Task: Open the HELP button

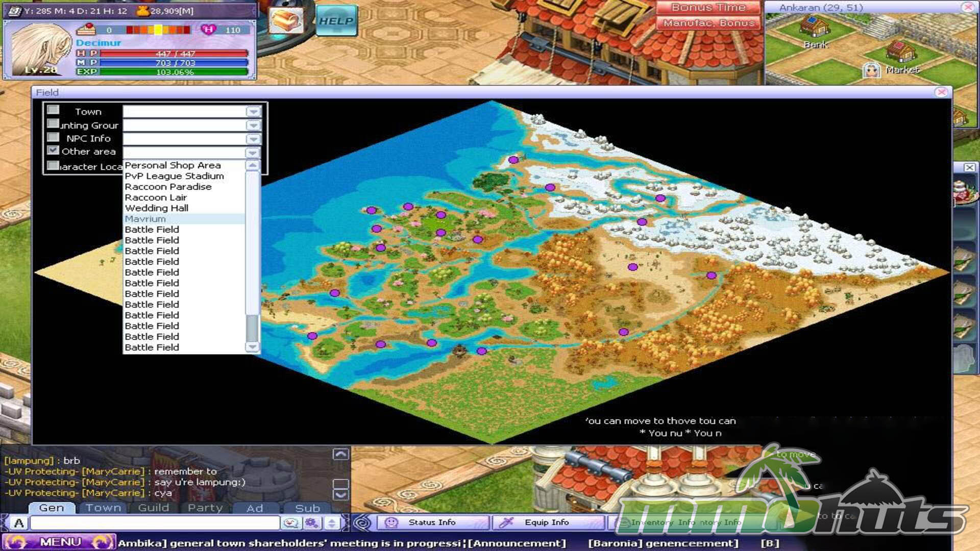Action: click(336, 21)
